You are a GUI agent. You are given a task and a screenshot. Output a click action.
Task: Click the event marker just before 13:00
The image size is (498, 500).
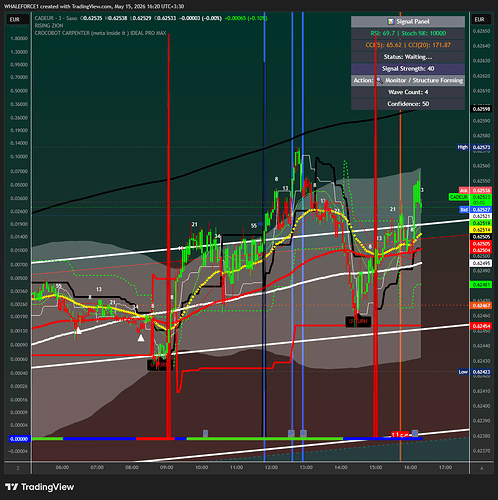point(303,433)
